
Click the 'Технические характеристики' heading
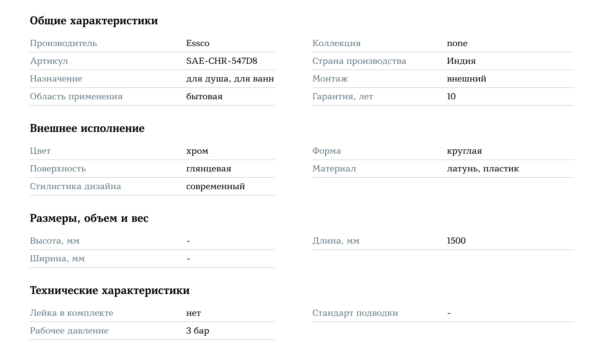click(x=110, y=291)
